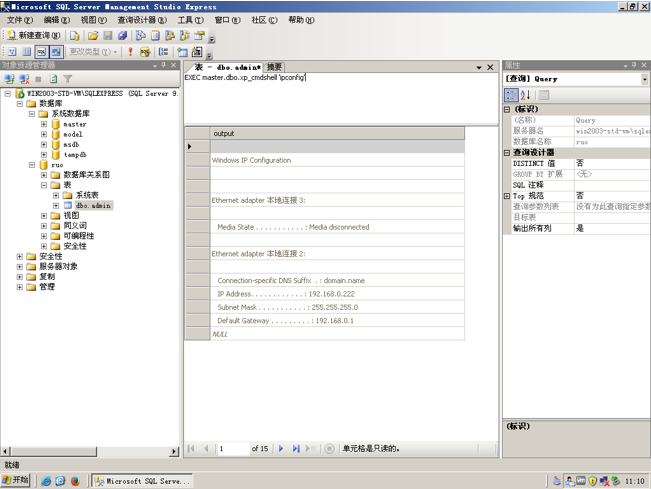Click the Microsoft SQL Server taskbar button
651x489 pixels.
point(142,481)
